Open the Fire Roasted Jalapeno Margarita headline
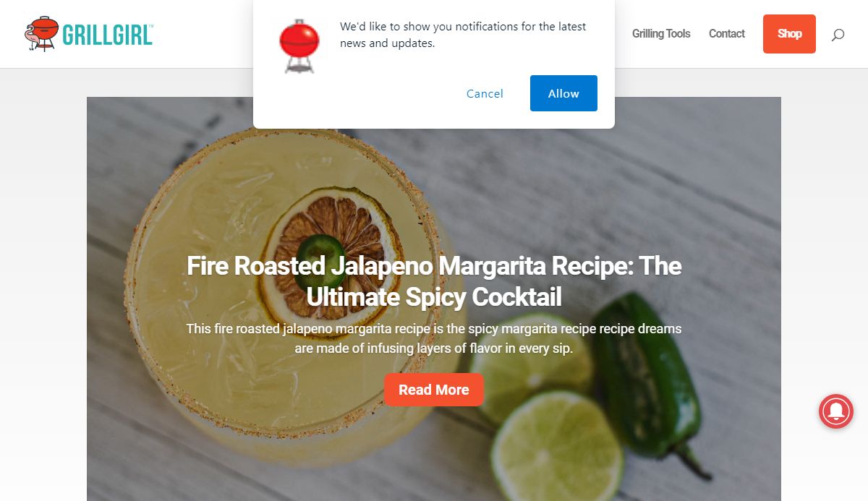 tap(434, 281)
